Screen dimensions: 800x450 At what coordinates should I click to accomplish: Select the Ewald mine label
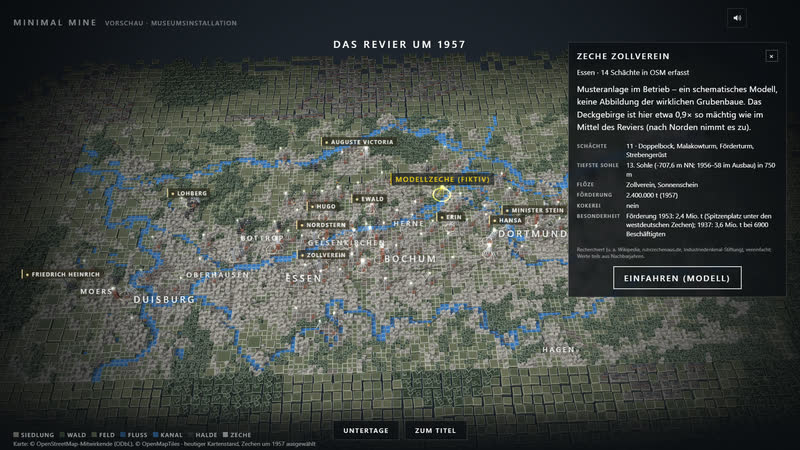(x=369, y=199)
